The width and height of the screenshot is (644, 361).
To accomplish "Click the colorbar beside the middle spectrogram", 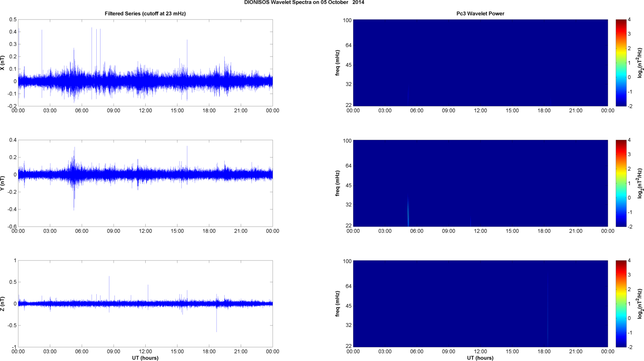I will pyautogui.click(x=621, y=183).
